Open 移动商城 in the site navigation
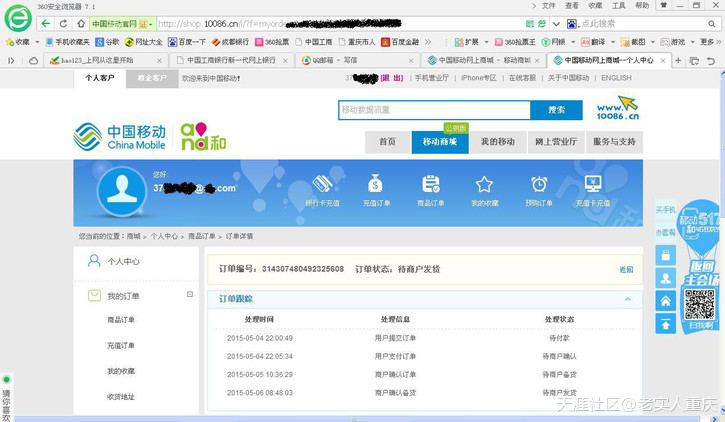Screen dimensions: 725x422 click(x=440, y=142)
